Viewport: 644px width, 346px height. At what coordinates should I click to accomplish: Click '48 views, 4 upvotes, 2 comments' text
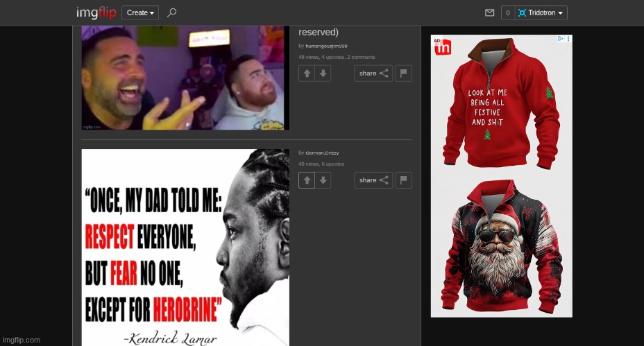[337, 57]
